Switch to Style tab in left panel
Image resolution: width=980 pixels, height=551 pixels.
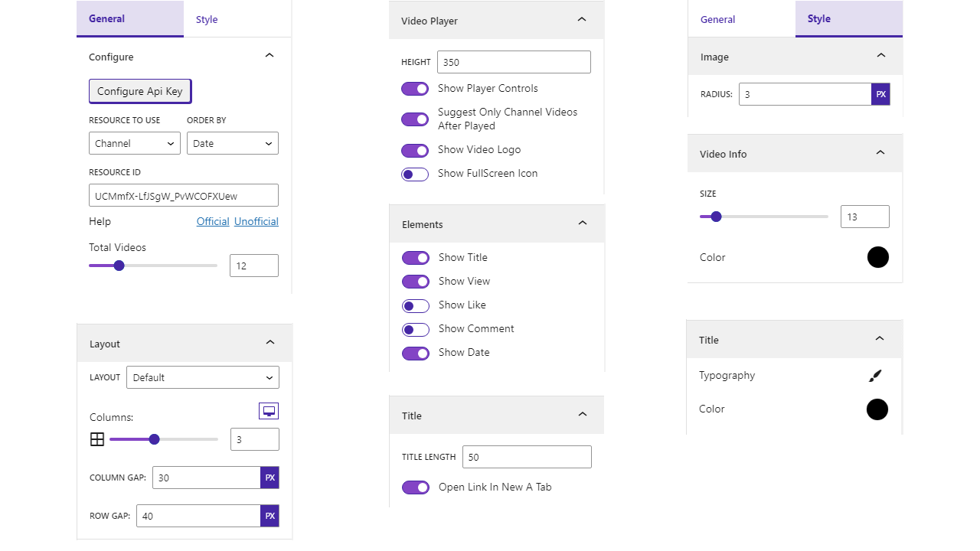(207, 20)
